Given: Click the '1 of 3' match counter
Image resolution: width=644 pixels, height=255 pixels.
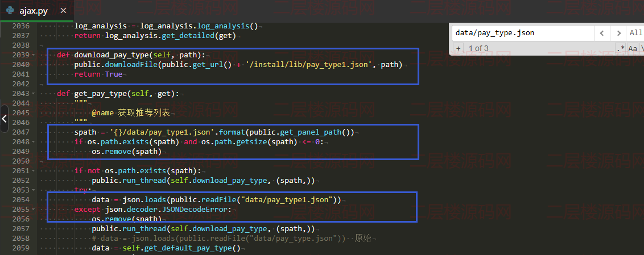Looking at the screenshot, I should (x=478, y=48).
